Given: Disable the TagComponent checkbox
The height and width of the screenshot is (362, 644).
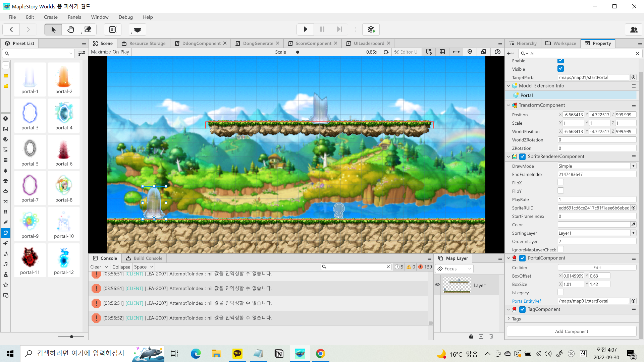Looking at the screenshot, I should pos(523,309).
